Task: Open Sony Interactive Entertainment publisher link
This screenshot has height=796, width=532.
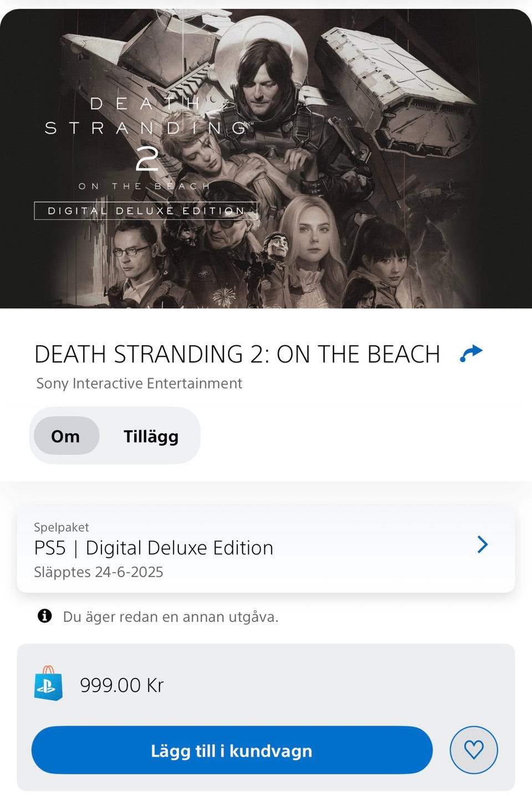Action: click(139, 384)
